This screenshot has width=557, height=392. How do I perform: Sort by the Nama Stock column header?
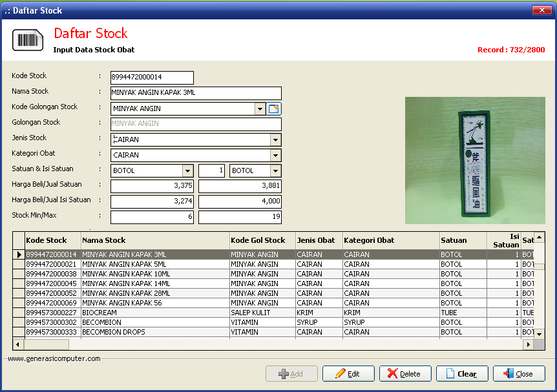pos(155,240)
